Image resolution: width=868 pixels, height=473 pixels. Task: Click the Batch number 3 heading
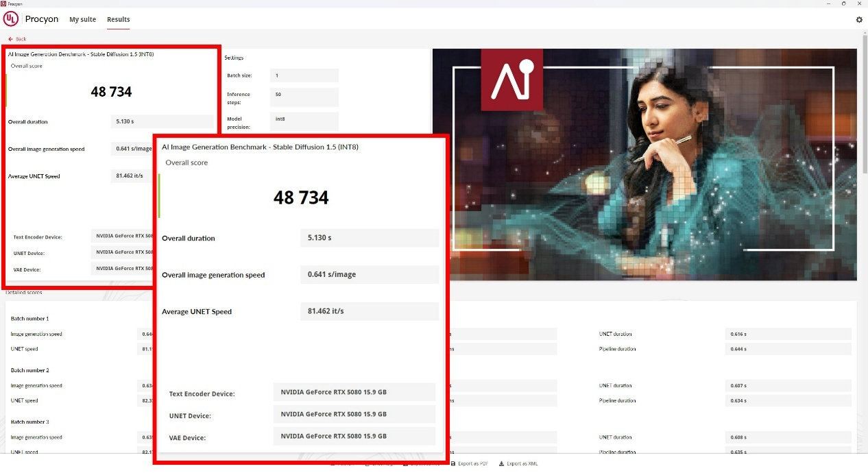[29, 422]
